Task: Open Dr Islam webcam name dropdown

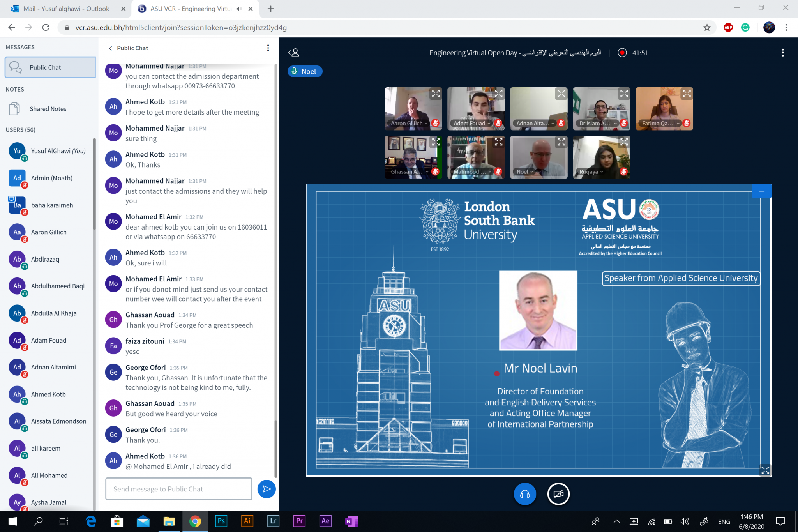Action: click(x=598, y=123)
